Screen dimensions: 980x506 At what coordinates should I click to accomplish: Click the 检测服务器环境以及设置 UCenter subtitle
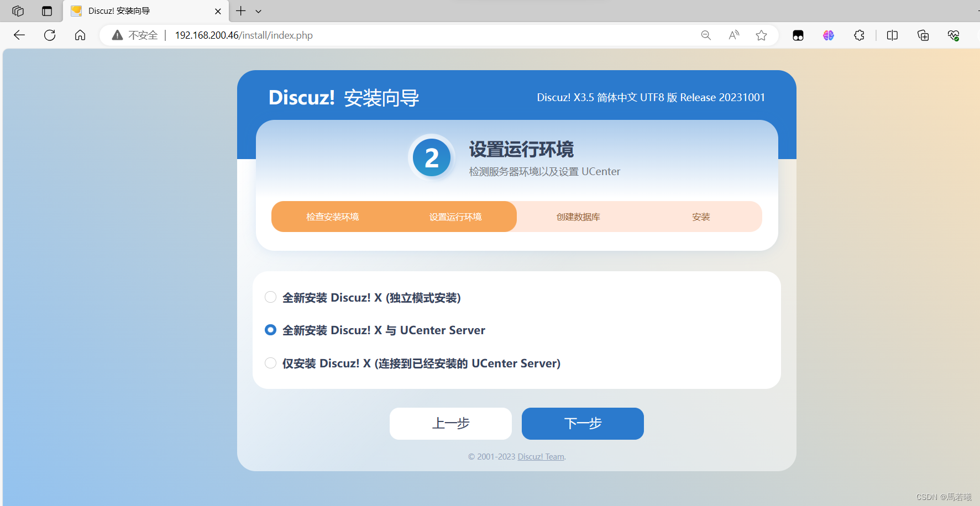(544, 172)
